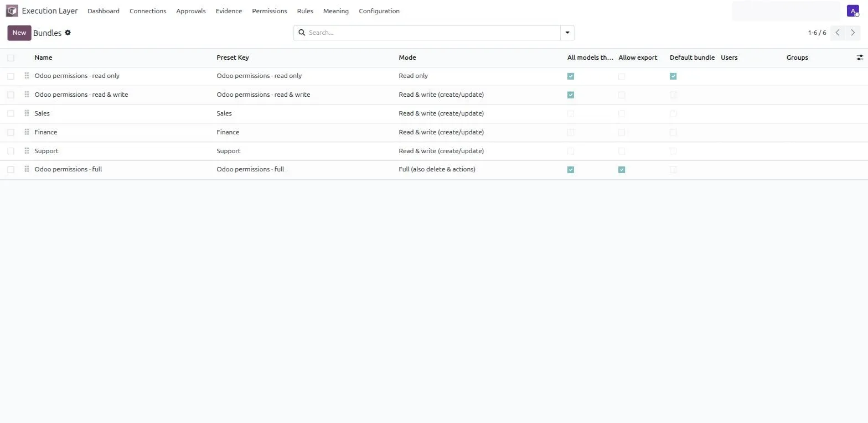
Task: Select the Odoo permissions · full row checkbox
Action: click(x=11, y=170)
